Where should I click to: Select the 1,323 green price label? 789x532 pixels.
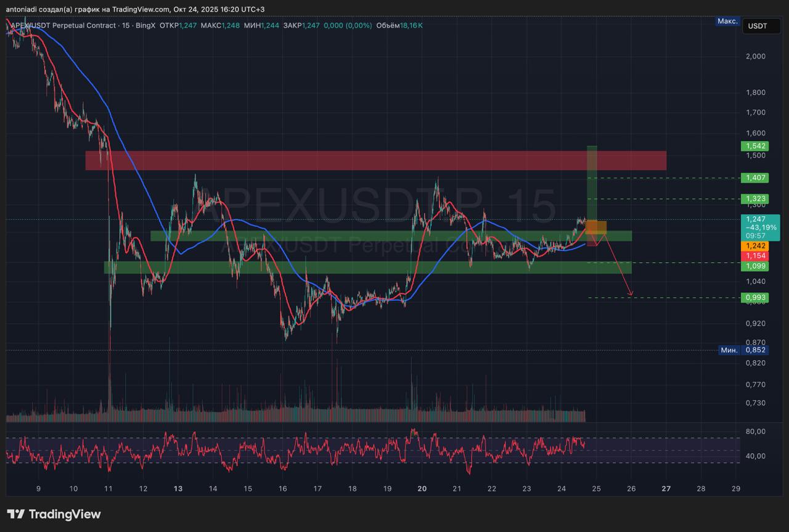(755, 199)
